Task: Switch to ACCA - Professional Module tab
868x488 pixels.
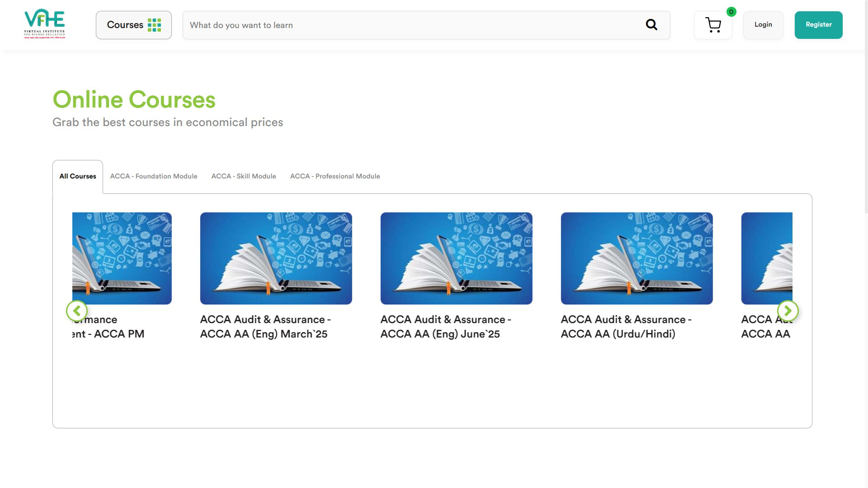Action: [x=335, y=176]
